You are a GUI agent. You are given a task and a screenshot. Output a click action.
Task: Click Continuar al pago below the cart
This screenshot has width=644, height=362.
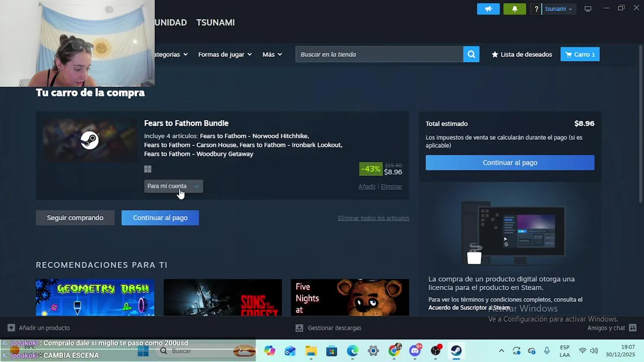[160, 218]
